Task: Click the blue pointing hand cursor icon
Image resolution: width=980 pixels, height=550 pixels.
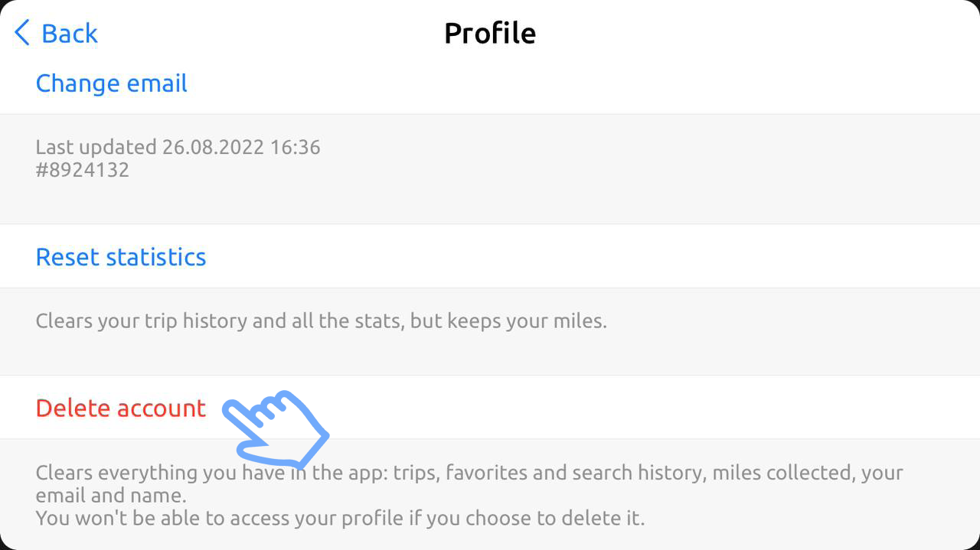Action: click(276, 428)
